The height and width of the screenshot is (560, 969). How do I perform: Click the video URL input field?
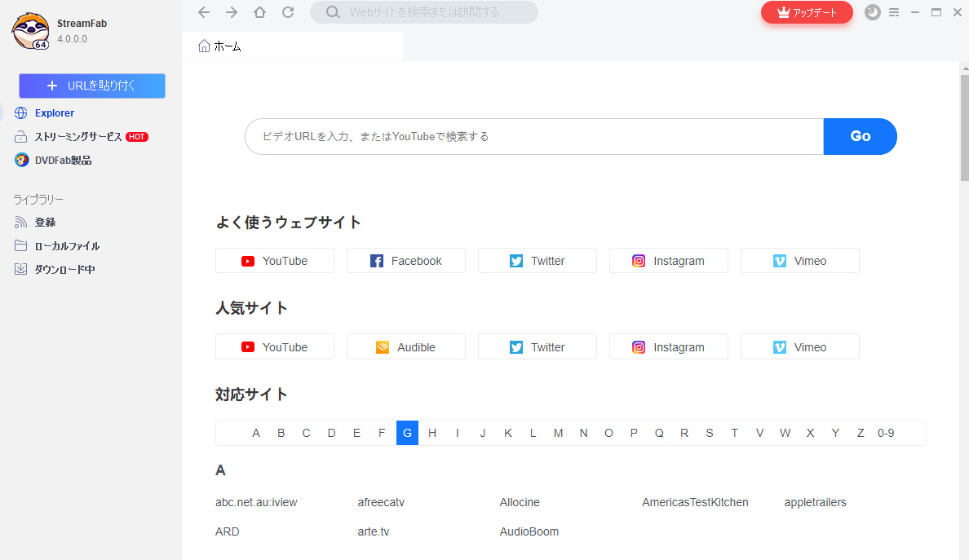[x=534, y=136]
